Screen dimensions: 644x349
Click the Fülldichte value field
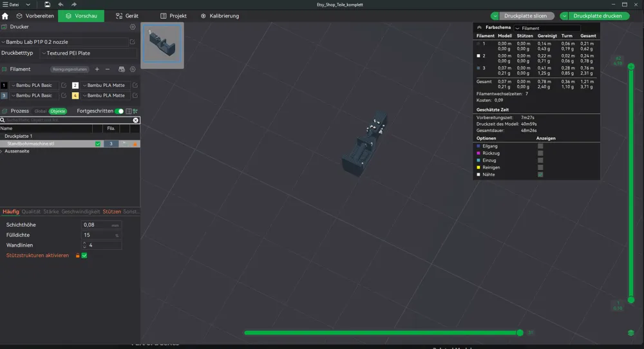click(101, 235)
